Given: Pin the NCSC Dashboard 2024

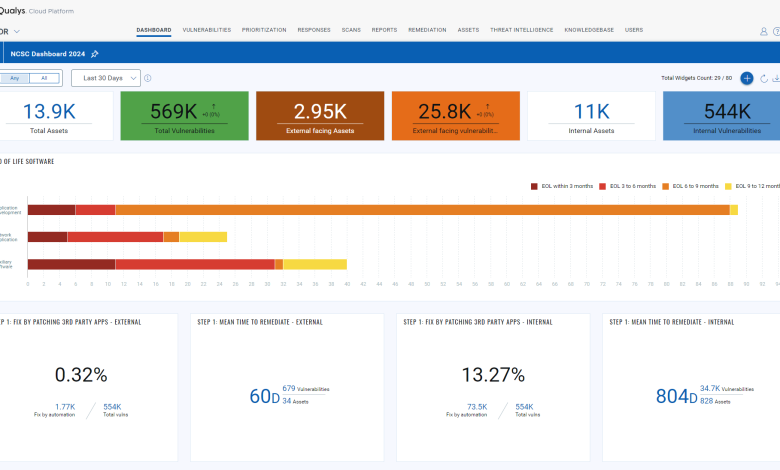Looking at the screenshot, I should [x=95, y=54].
